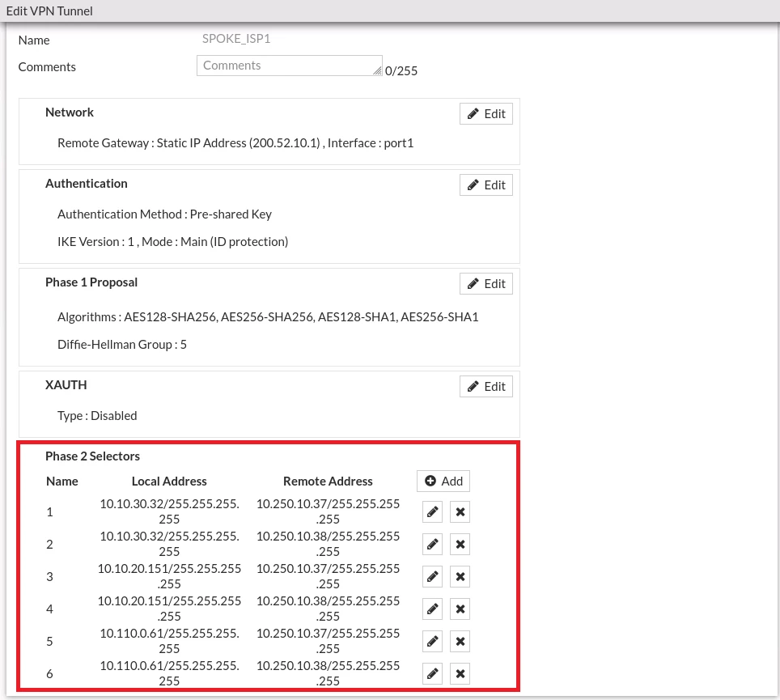The image size is (780, 700).
Task: Click selector 1 local address 10.10.30.32
Action: [169, 511]
